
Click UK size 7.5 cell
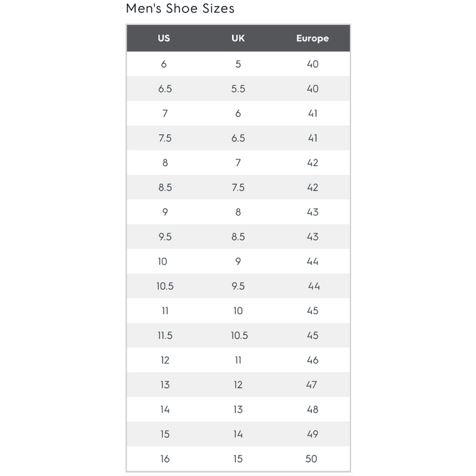[x=238, y=188]
